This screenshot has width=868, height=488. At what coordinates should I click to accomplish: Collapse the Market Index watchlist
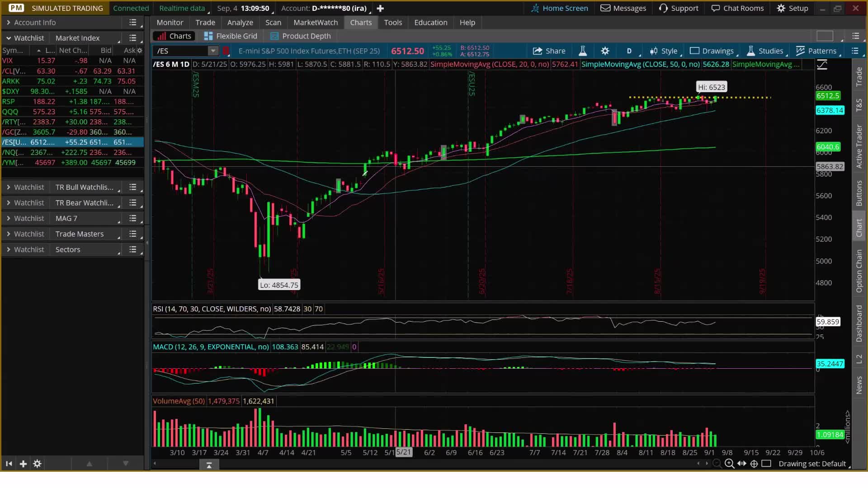[x=9, y=38]
